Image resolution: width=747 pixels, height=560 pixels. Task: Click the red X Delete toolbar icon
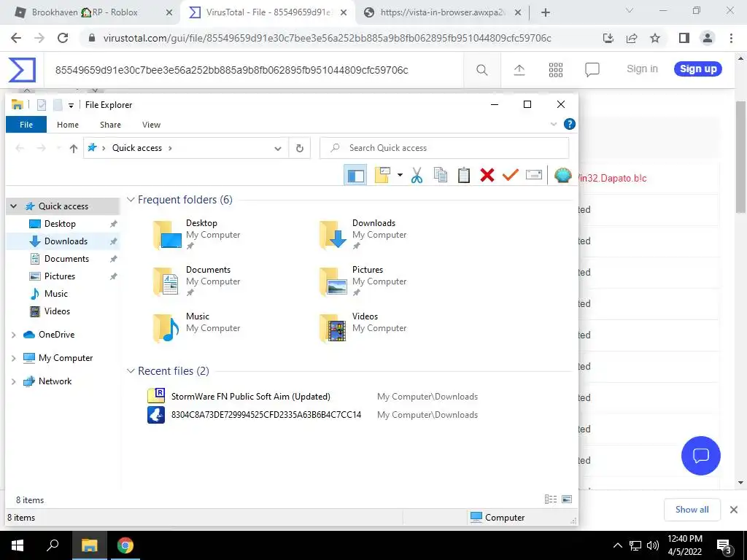[487, 175]
